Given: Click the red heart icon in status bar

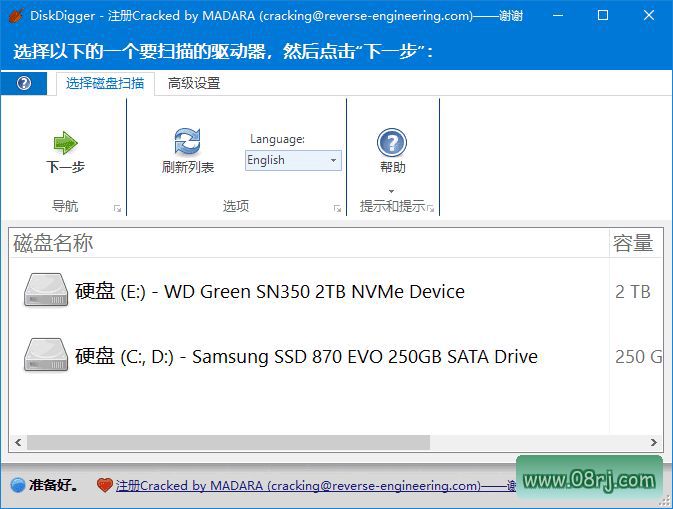Looking at the screenshot, I should [x=104, y=485].
